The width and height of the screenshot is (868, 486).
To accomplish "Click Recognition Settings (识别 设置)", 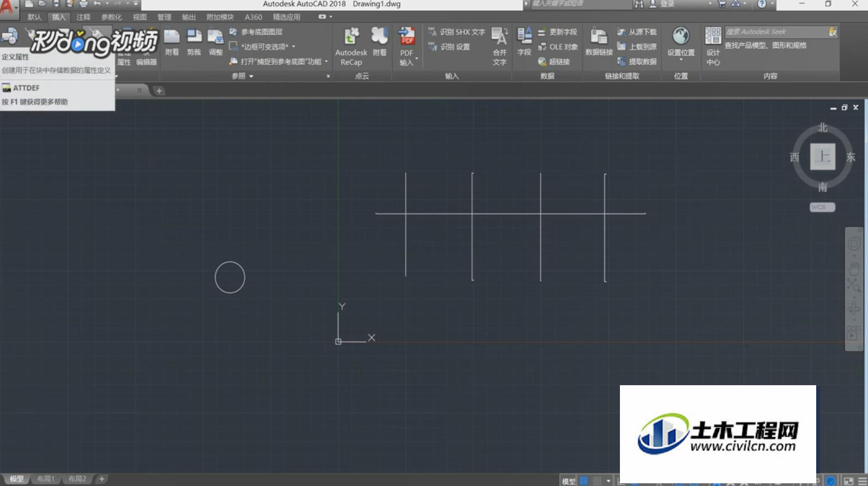I will tap(449, 47).
